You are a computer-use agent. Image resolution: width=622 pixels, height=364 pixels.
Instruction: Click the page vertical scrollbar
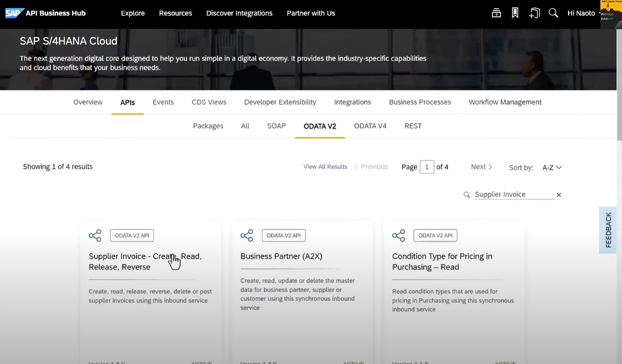619,84
